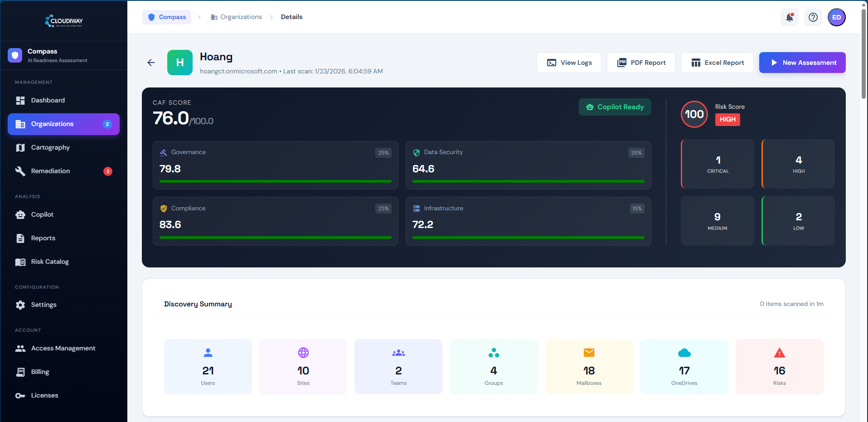Open View Logs

coord(569,63)
